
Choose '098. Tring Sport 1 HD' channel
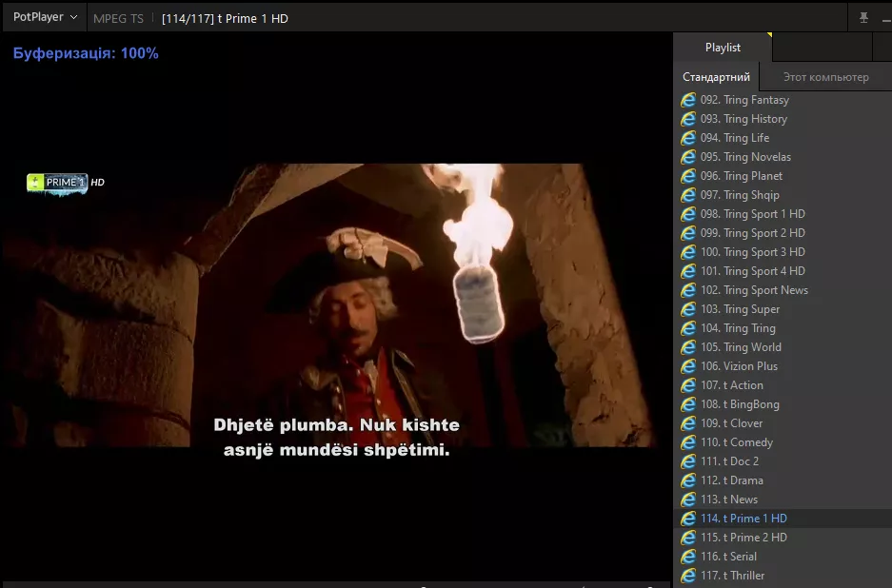pos(783,214)
